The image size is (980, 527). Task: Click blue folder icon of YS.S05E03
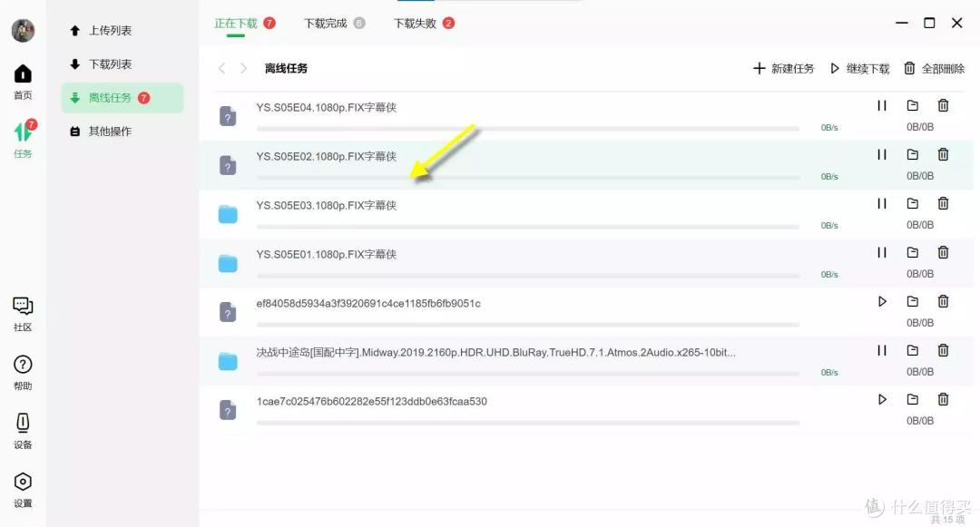point(228,214)
